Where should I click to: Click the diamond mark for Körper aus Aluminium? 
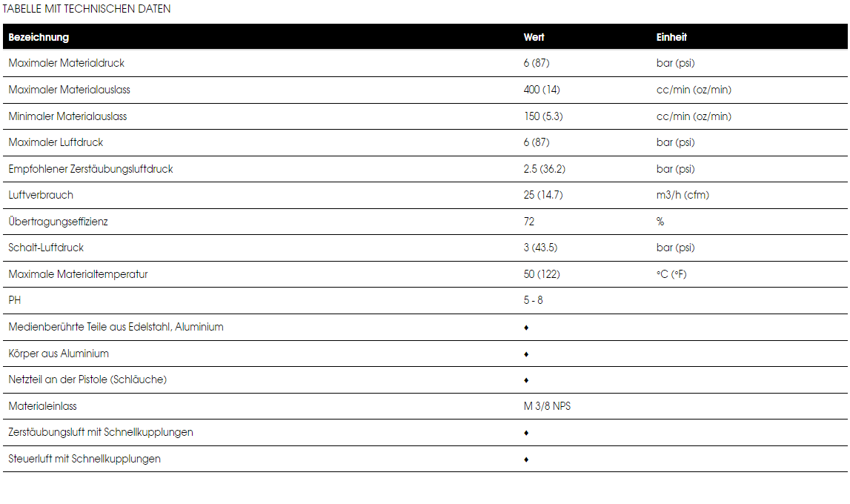526,354
